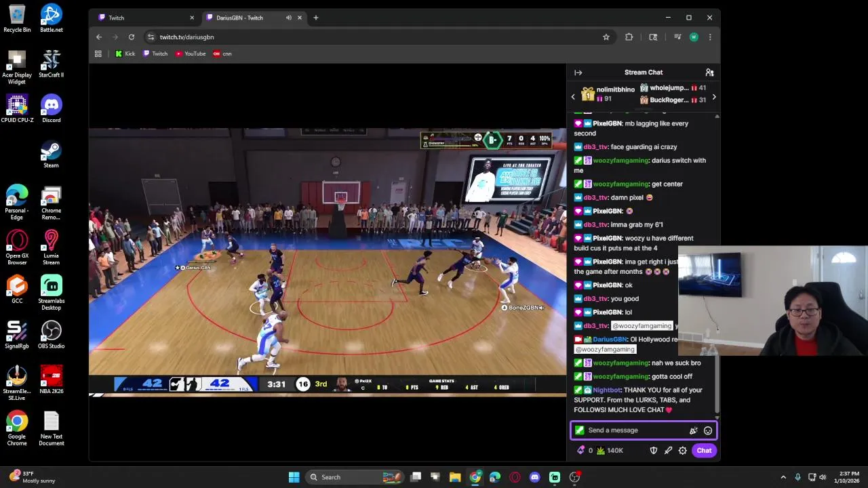
Task: Bookmark this page with the star icon
Action: tap(606, 37)
